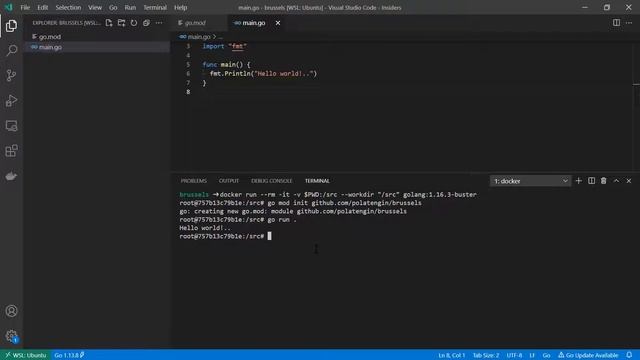Open the Docker view icon

pyautogui.click(x=11, y=176)
